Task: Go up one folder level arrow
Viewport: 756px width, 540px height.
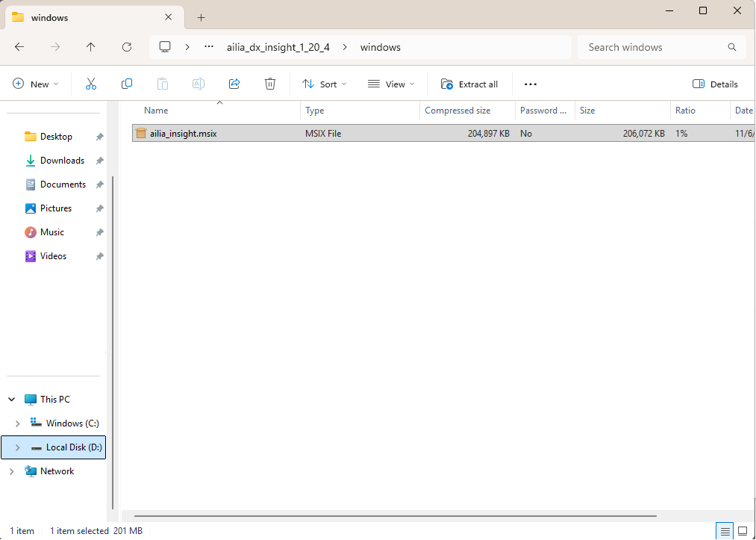Action: [x=91, y=47]
